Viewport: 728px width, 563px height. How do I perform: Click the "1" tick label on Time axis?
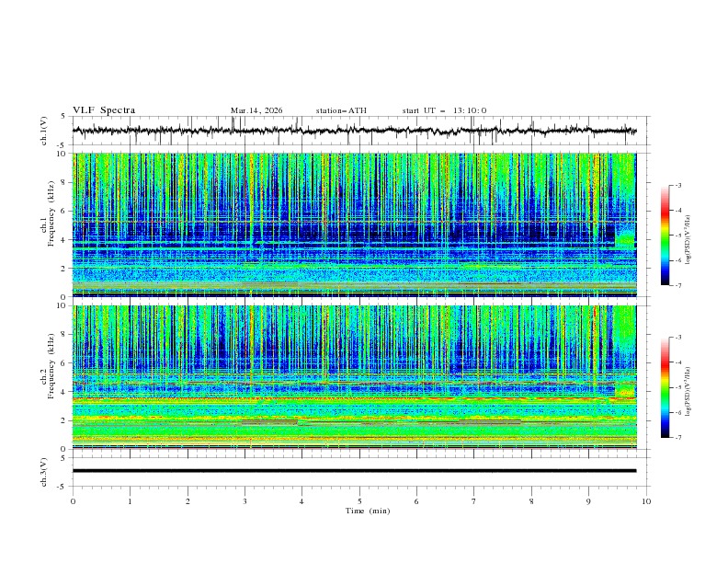tap(130, 501)
